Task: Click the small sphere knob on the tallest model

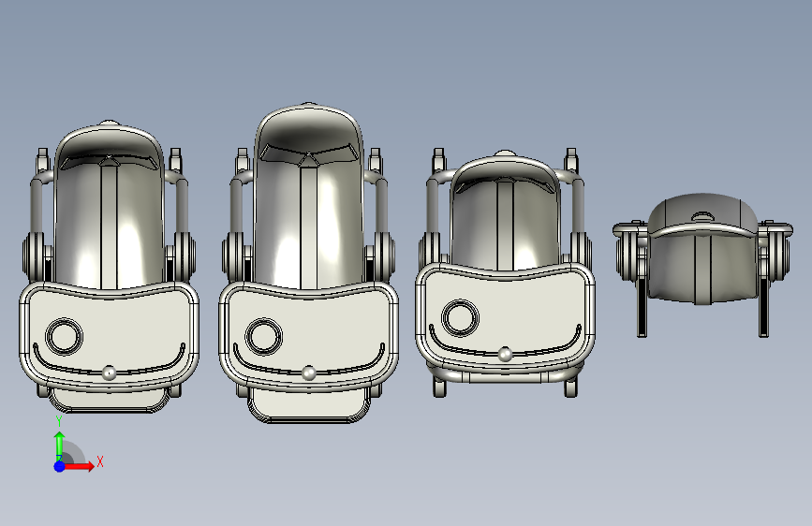Action: [x=309, y=373]
